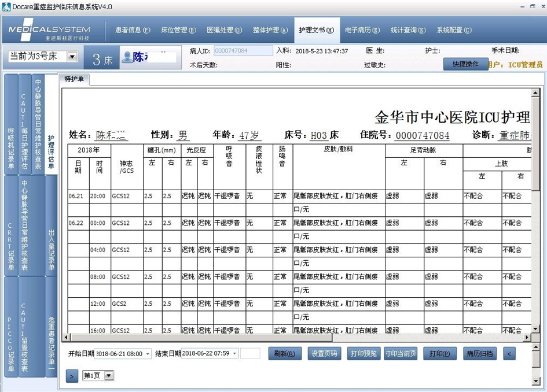Click the table vertical scrollbar down arrow
This screenshot has height=392, width=547.
pos(535,329)
